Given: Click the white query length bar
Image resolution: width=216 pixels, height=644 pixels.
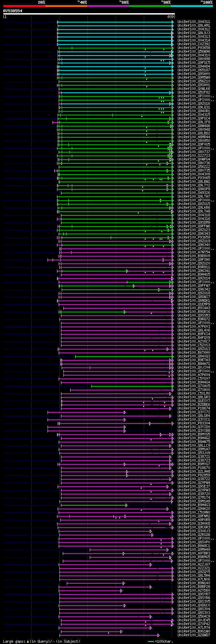Looking at the screenshot, I should 89,14.
